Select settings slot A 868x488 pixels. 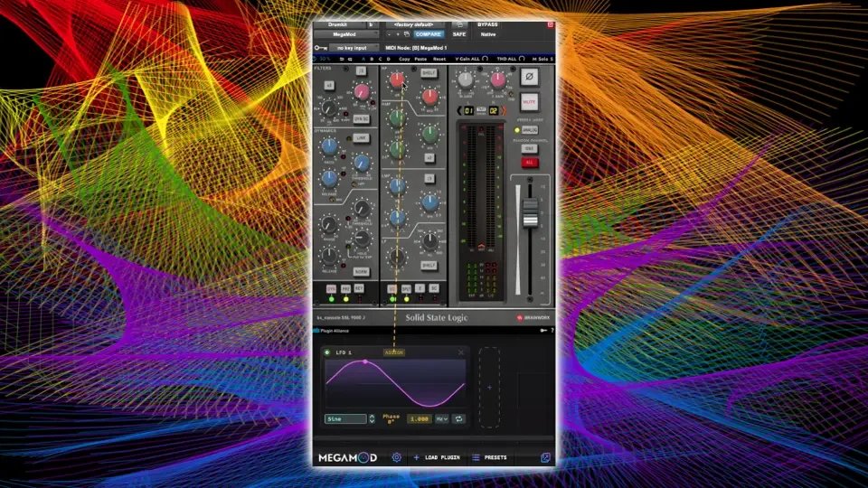click(363, 59)
